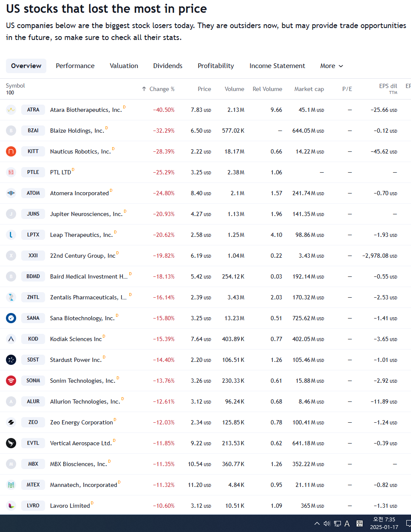The width and height of the screenshot is (411, 532).
Task: Click the Symbol column header
Action: [x=15, y=86]
